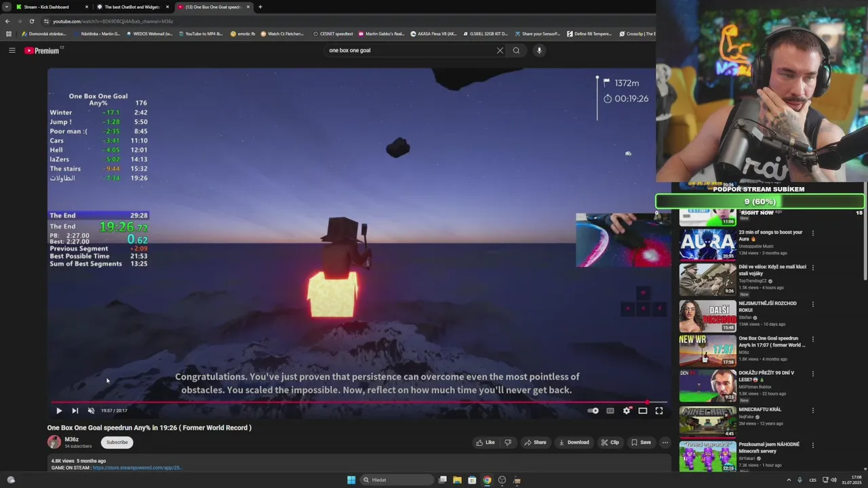This screenshot has width=868, height=488.
Task: Open the Steam store link in description
Action: point(137,468)
